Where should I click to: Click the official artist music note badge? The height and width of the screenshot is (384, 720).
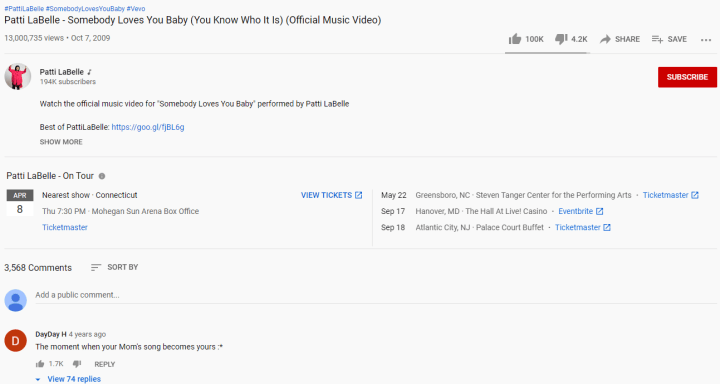(90, 72)
